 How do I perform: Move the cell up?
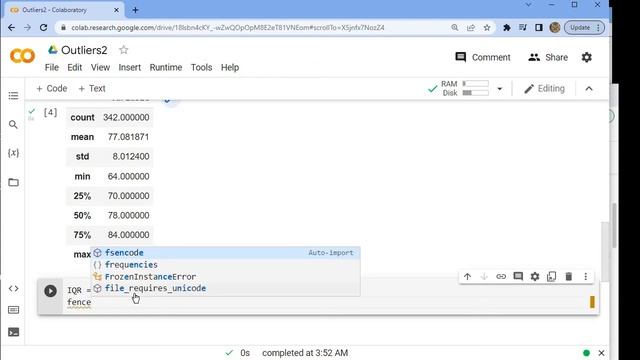(x=467, y=277)
